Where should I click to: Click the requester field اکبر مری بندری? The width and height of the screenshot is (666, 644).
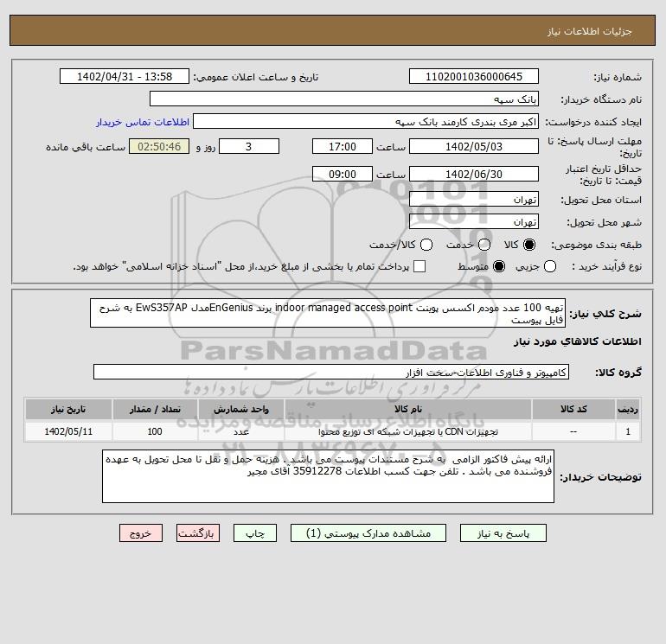366,121
